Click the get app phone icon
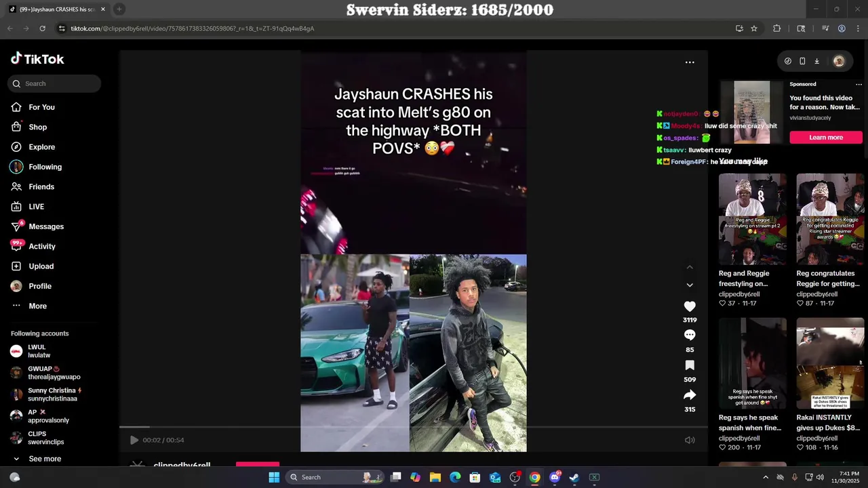Screen dimensions: 868x488 [x=802, y=61]
